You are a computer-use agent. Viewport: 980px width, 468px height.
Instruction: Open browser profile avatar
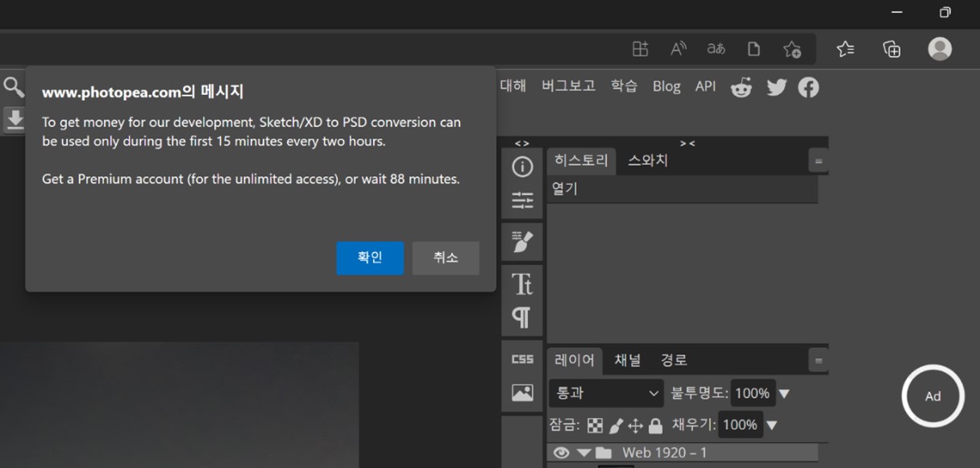(x=940, y=49)
